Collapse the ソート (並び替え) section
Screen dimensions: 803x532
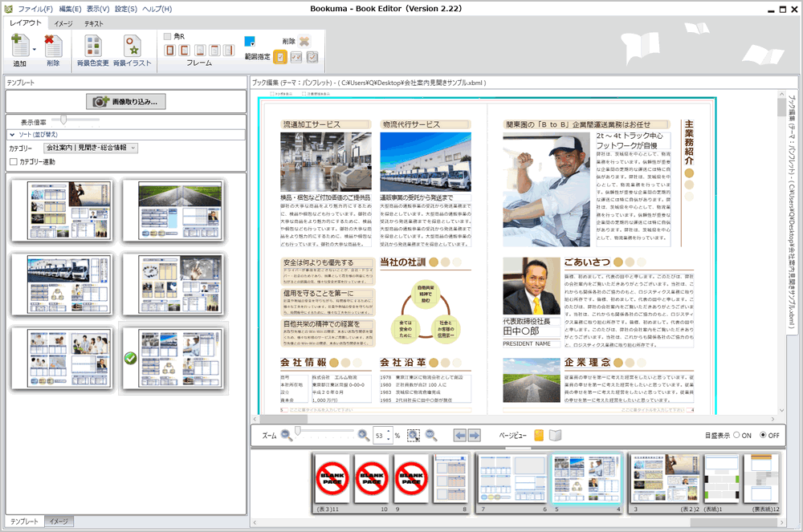point(12,135)
